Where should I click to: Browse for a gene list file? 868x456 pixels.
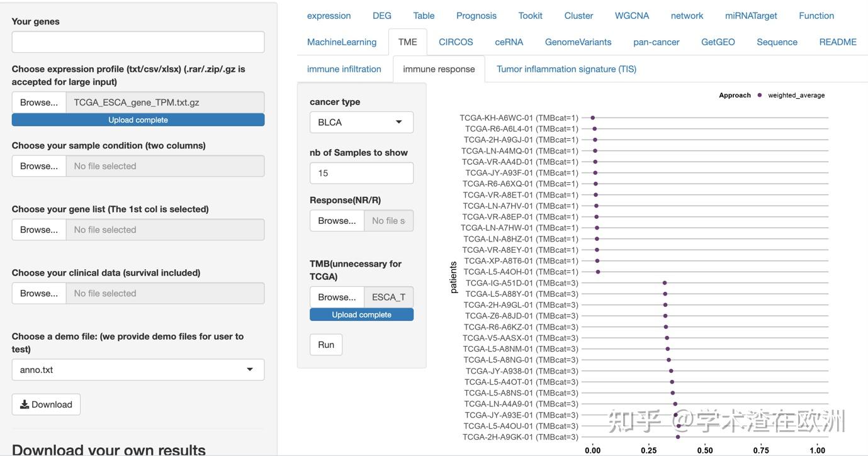point(38,229)
